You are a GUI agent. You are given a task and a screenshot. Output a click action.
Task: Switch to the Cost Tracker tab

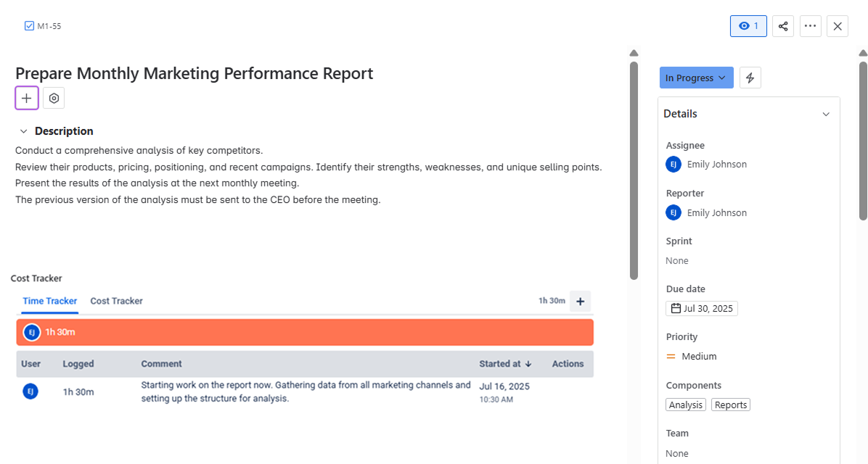116,301
